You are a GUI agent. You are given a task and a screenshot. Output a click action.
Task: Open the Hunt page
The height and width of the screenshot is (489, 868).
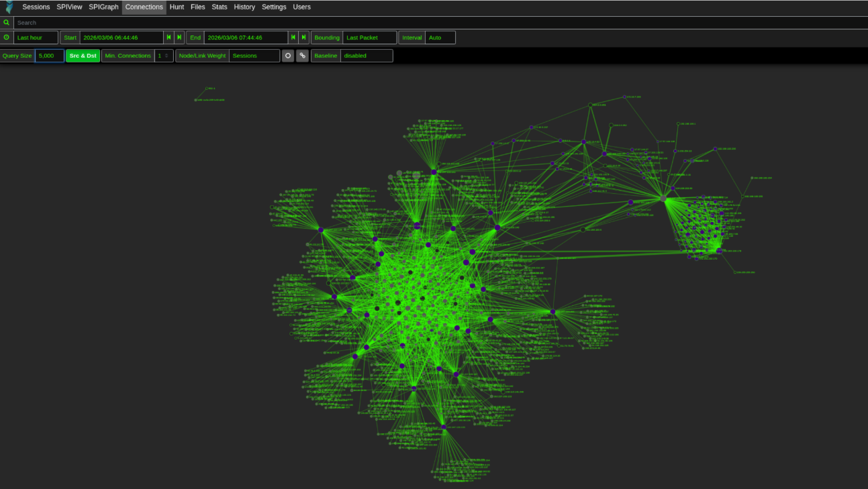(177, 7)
